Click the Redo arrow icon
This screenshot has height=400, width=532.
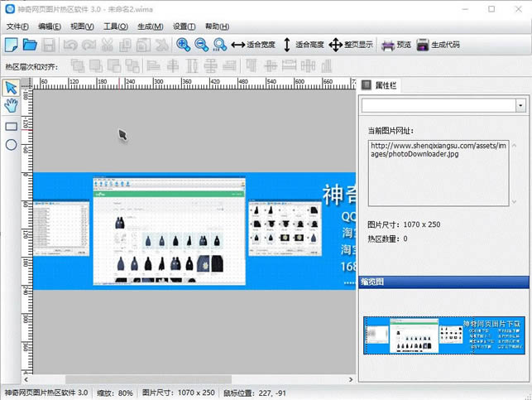click(x=89, y=45)
